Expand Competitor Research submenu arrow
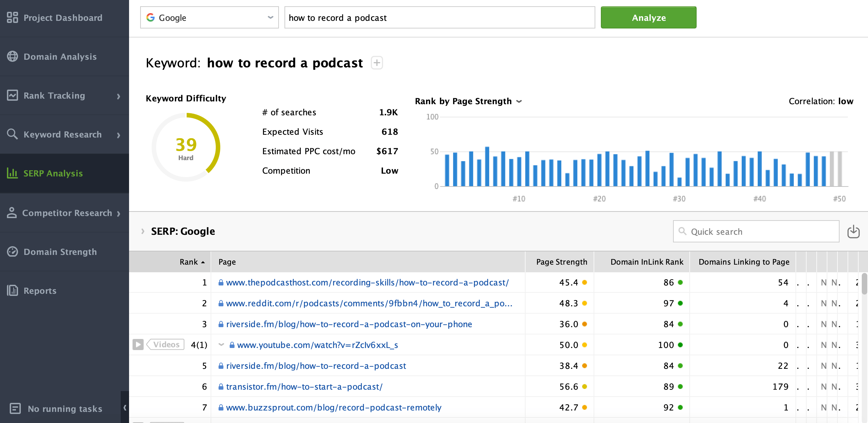The height and width of the screenshot is (423, 868). coord(119,214)
